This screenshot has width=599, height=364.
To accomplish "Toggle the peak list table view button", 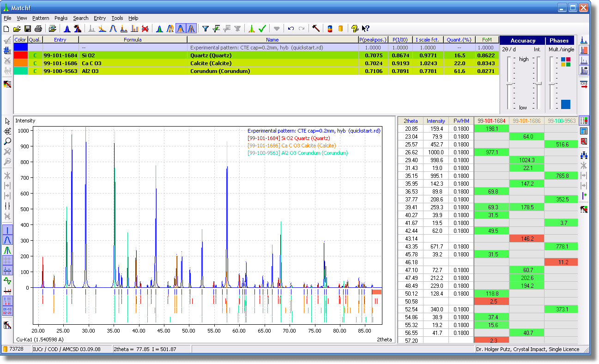I will point(584,121).
